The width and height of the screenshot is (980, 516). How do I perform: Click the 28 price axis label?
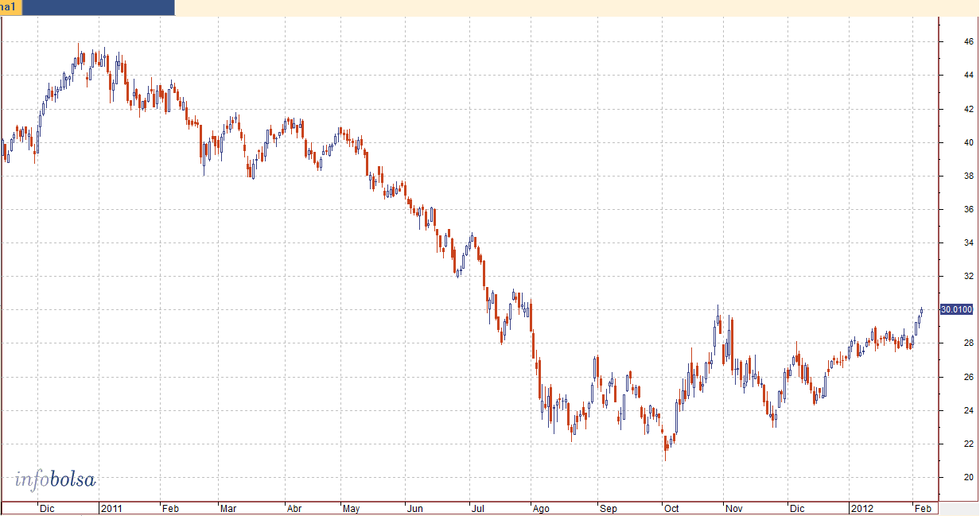970,343
